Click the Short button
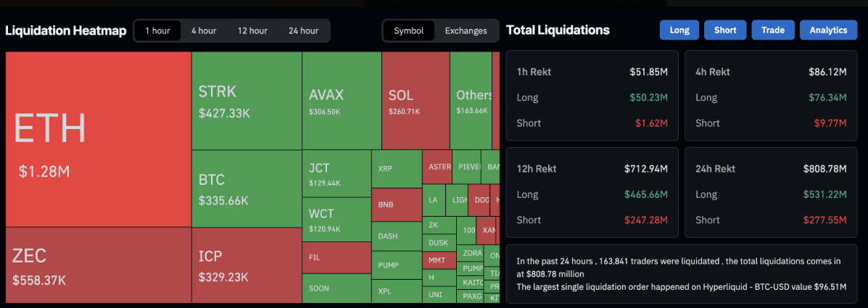Viewport: 868px width, 308px height. [x=725, y=30]
